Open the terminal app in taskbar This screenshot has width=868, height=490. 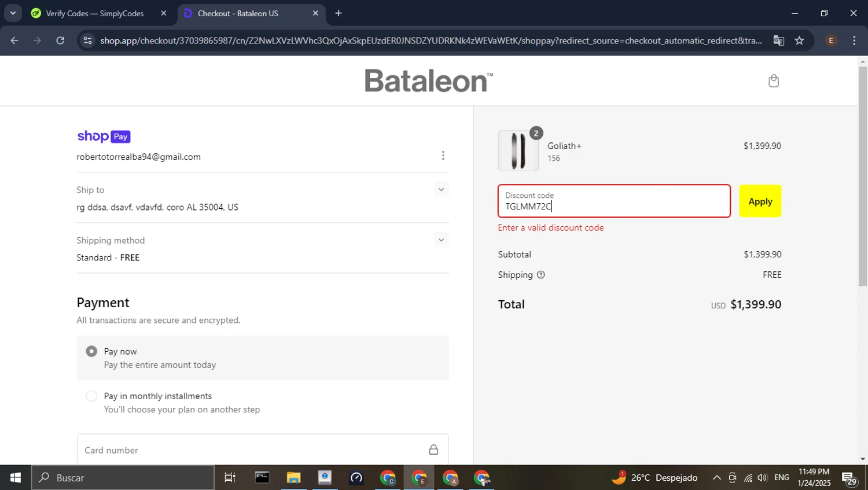tap(262, 478)
